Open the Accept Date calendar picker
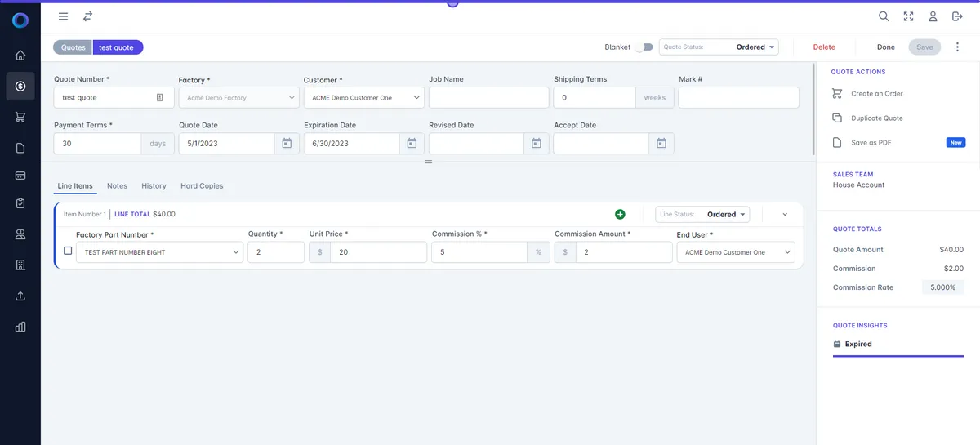 661,144
